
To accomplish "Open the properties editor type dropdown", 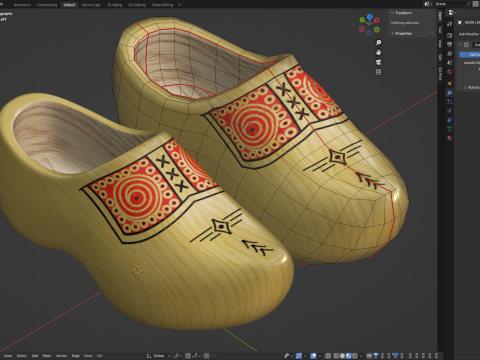I will (452, 12).
